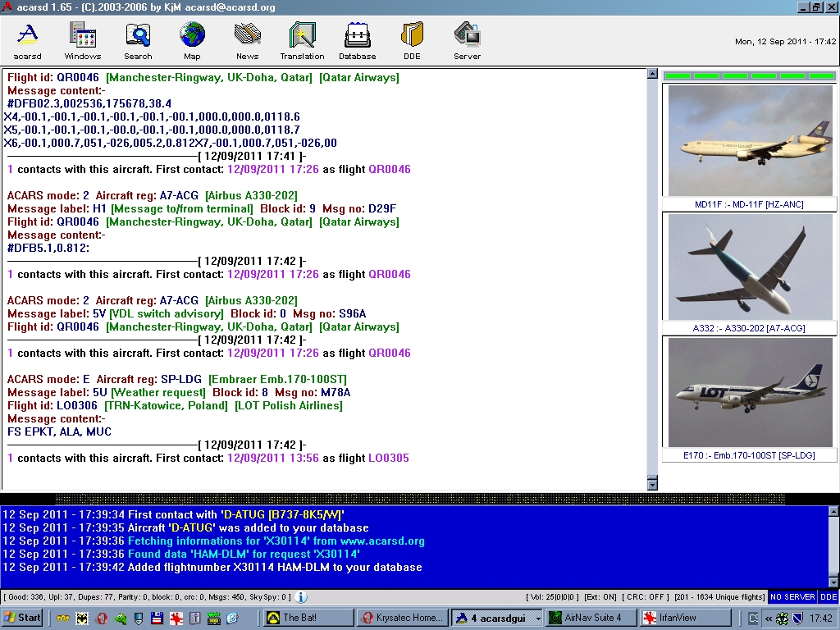Launch Opera from the quick launch bar
840x630 pixels.
101,619
